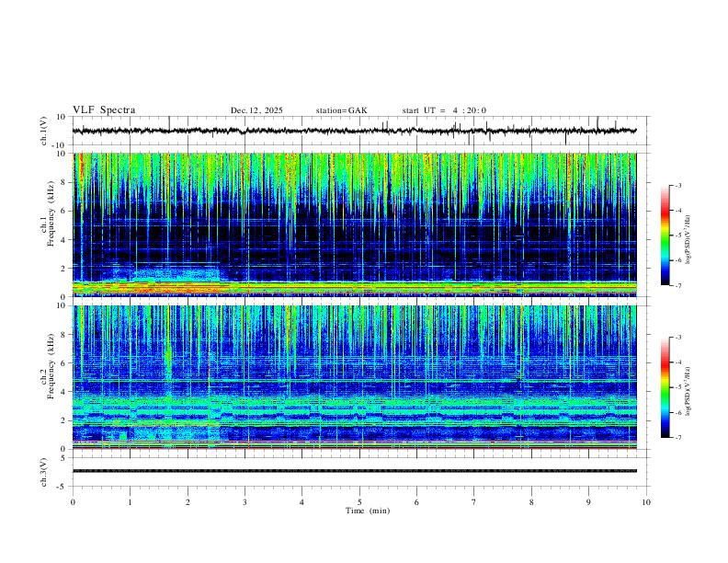Click the ch.2 spectrogram color bar

[x=665, y=387]
